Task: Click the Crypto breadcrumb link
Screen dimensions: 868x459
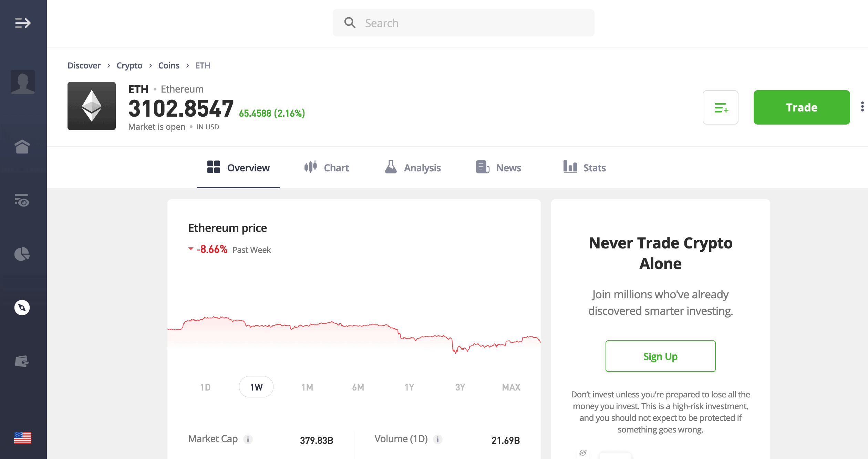Action: (x=130, y=65)
